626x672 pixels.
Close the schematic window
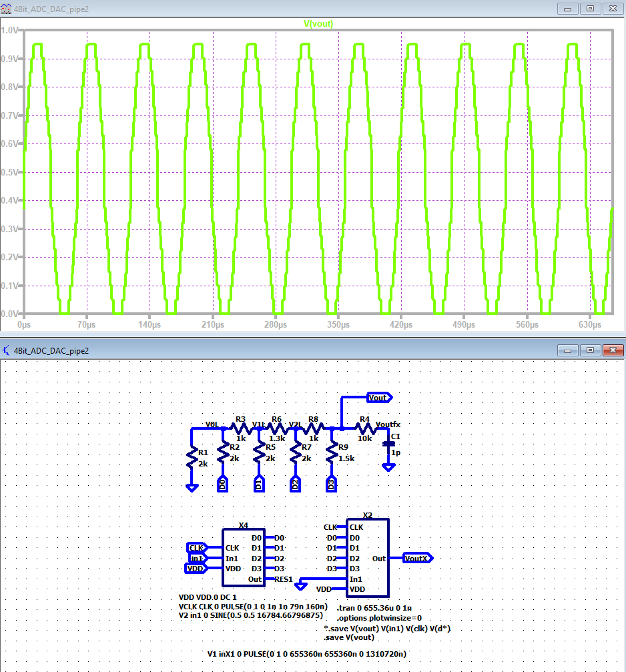611,350
